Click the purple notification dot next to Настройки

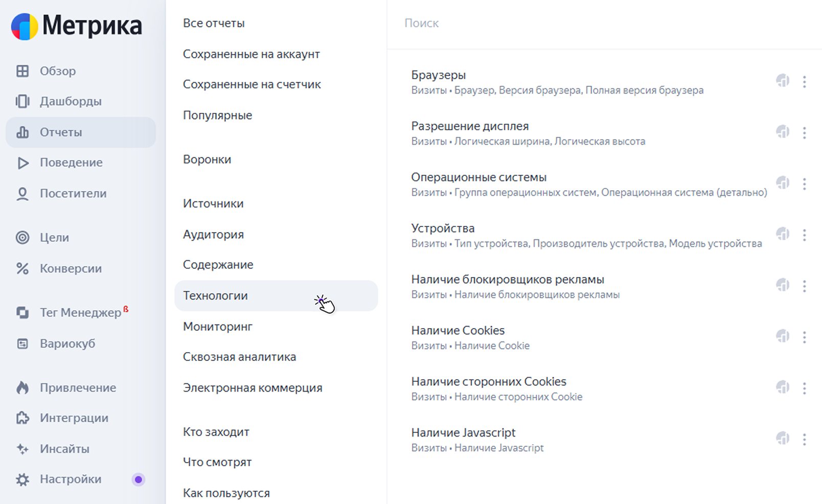coord(138,479)
